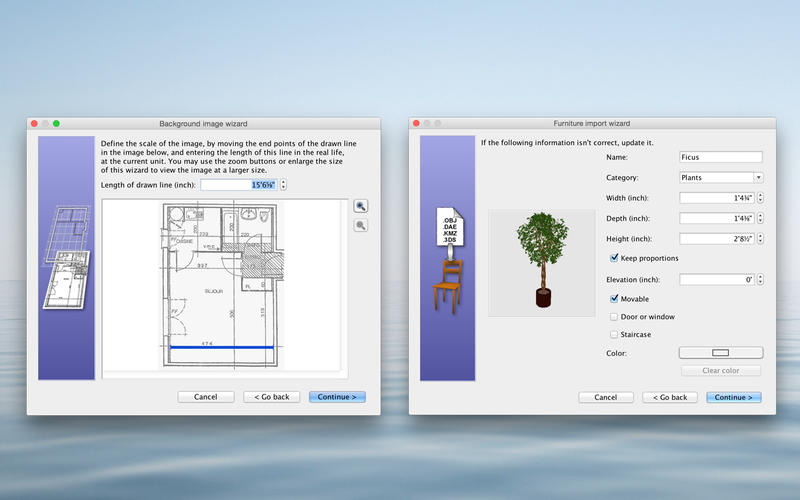This screenshot has height=500, width=800.
Task: Click the Width field stepper arrows
Action: 760,198
